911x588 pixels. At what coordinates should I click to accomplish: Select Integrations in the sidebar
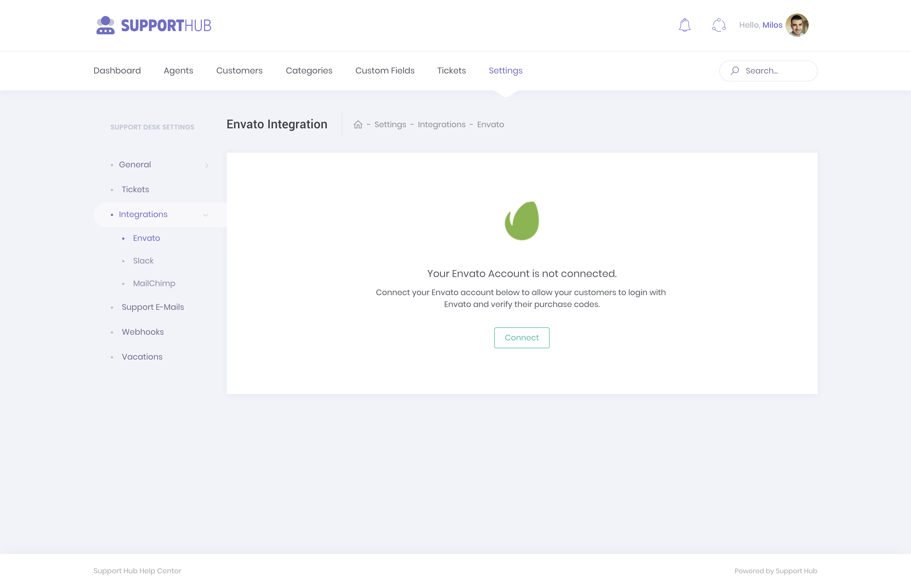[143, 215]
